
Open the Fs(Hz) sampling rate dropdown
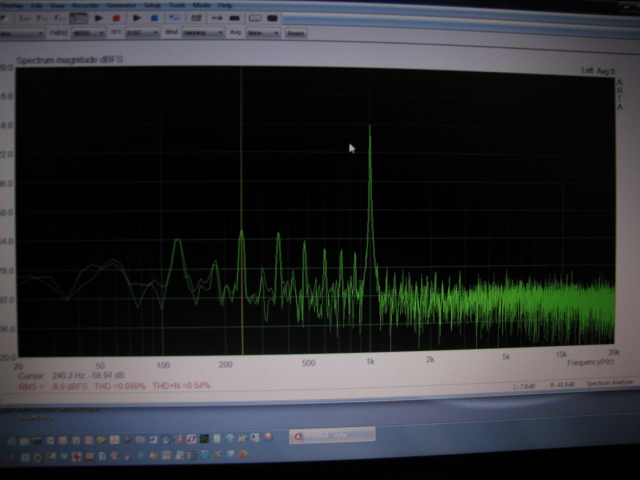pos(88,33)
